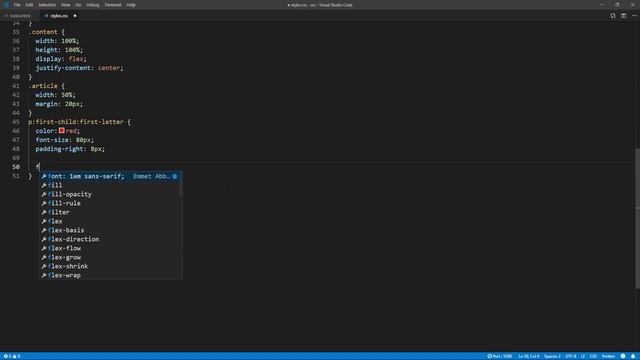Select 'flex-basis' suggestion

[110, 230]
